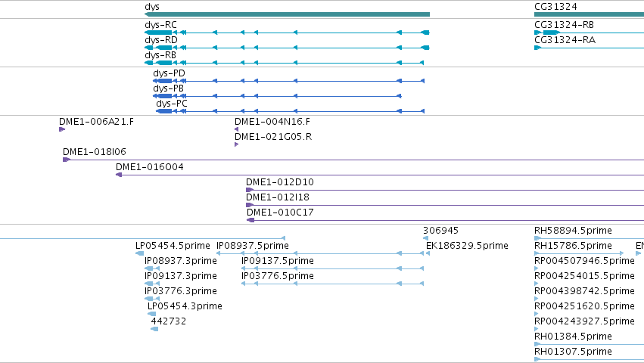Select the IP08937.3prime EST marker

click(x=152, y=268)
